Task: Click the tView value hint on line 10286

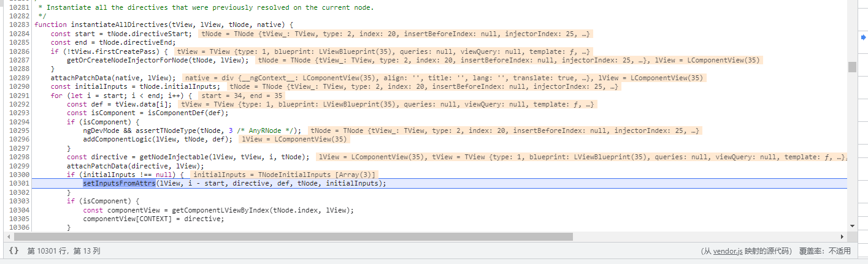Action: 384,51
